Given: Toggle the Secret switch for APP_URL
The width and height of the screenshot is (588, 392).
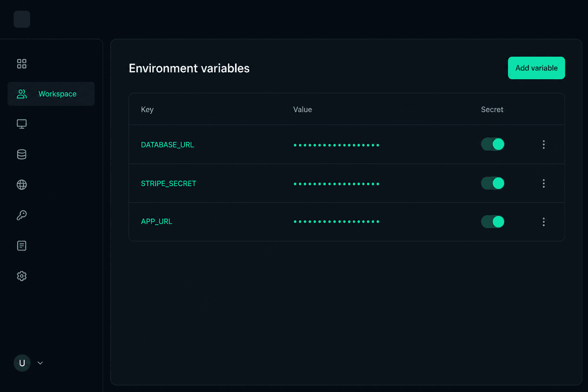Looking at the screenshot, I should pos(493,222).
